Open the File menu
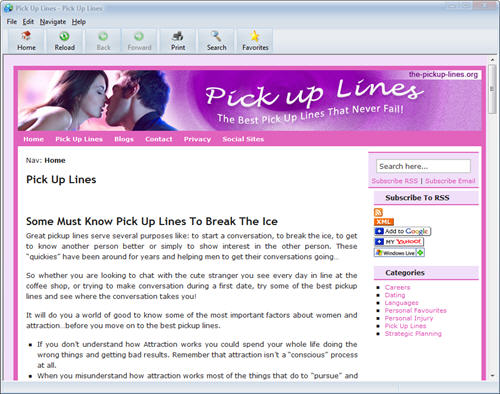 coord(12,22)
